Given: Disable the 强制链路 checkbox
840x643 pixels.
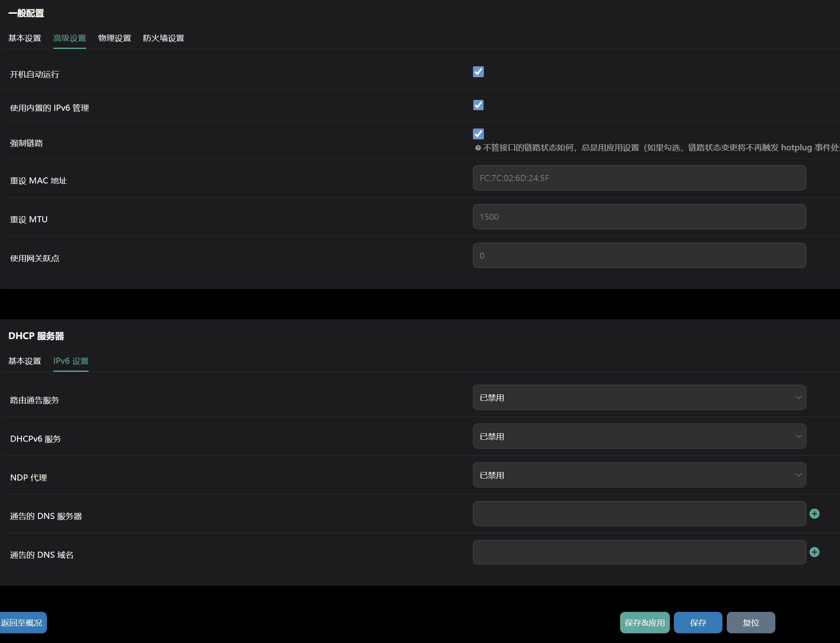Looking at the screenshot, I should [478, 134].
